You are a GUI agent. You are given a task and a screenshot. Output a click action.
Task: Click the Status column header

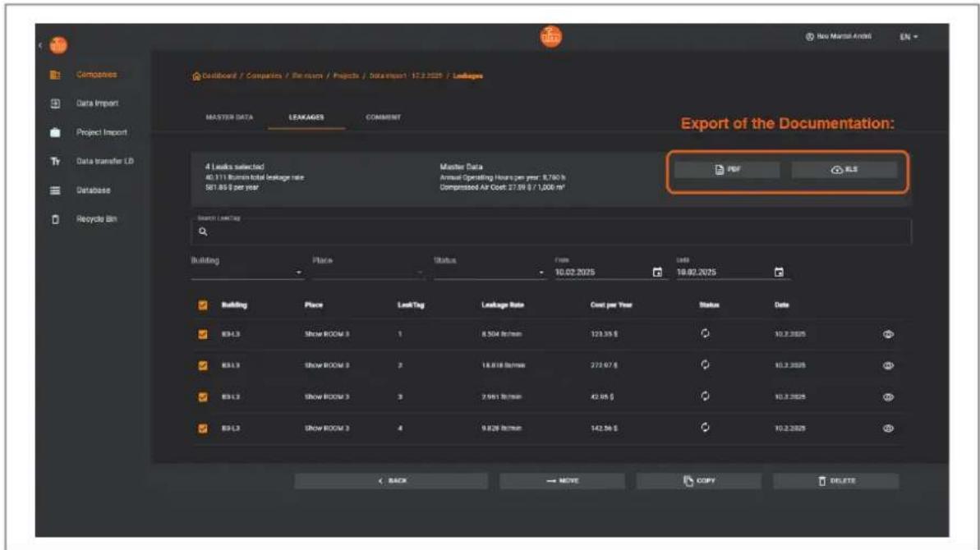pyautogui.click(x=709, y=305)
